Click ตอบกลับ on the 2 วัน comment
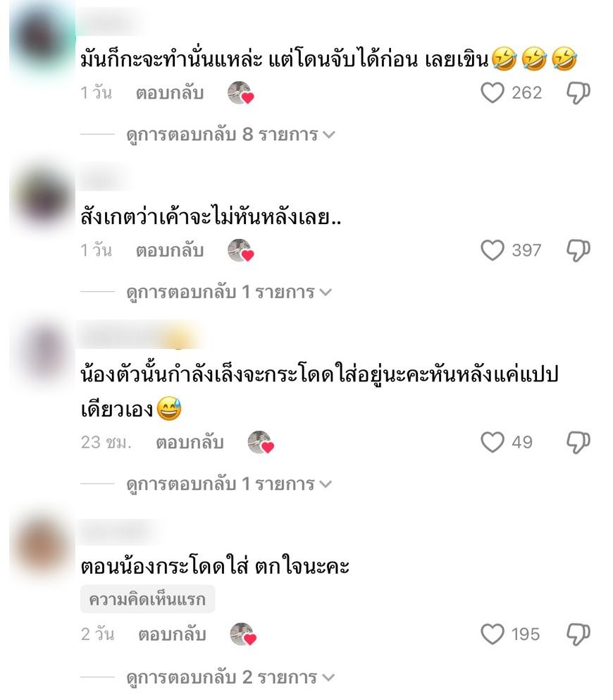This screenshot has height=700, width=613. coord(172,634)
